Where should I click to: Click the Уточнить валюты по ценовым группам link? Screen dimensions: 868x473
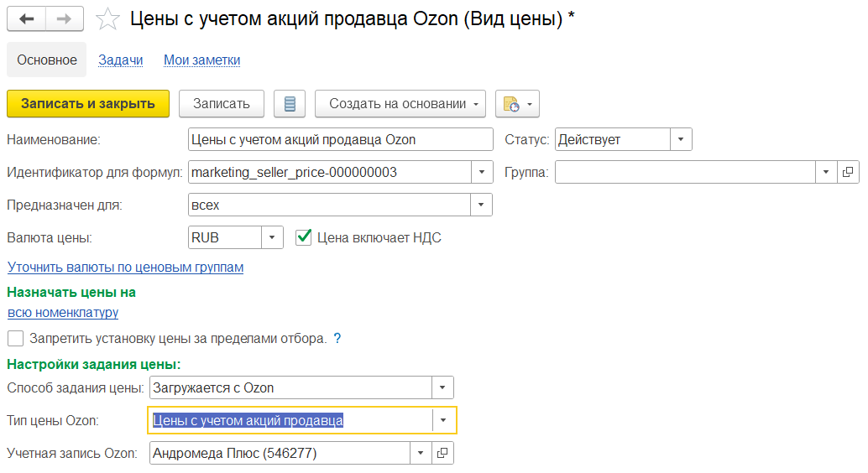point(125,267)
